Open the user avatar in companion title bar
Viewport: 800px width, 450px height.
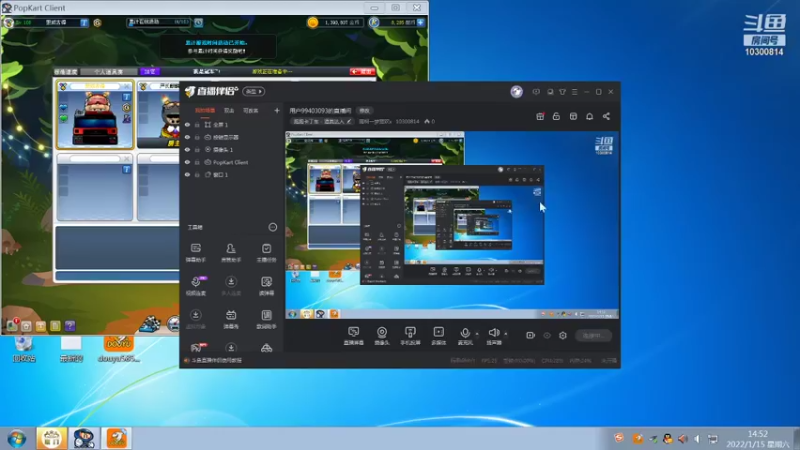click(516, 92)
